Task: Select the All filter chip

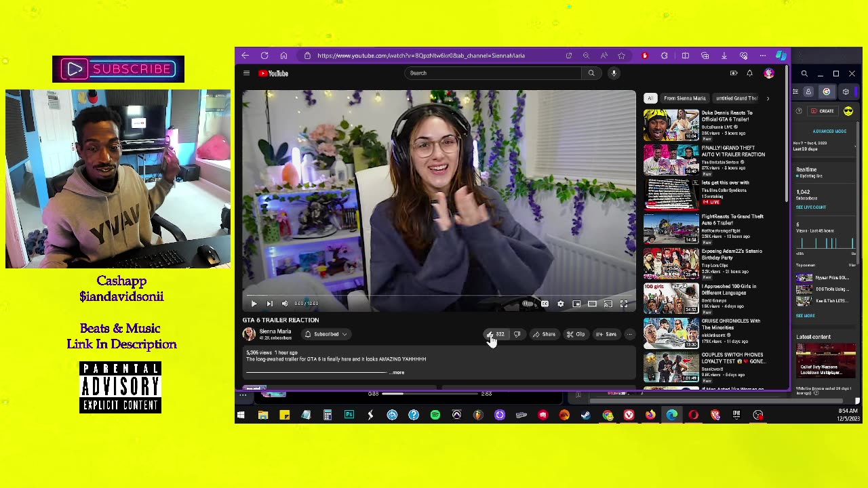Action: pyautogui.click(x=650, y=98)
